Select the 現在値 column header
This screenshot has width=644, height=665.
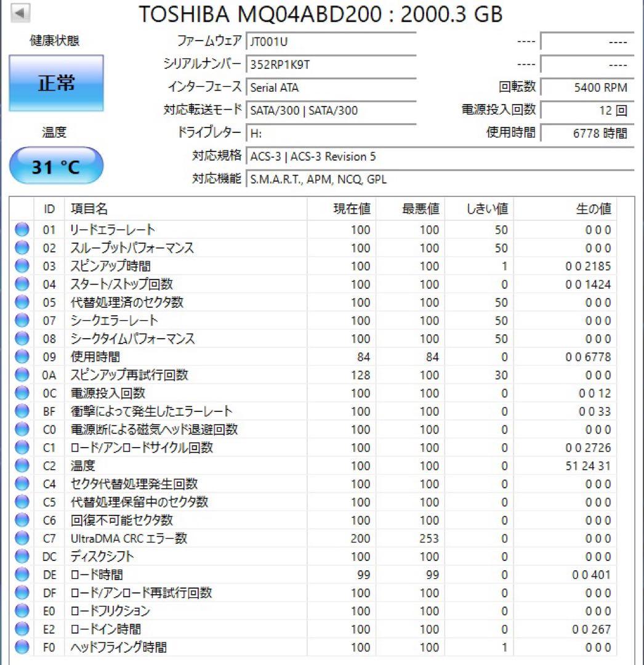pyautogui.click(x=342, y=209)
